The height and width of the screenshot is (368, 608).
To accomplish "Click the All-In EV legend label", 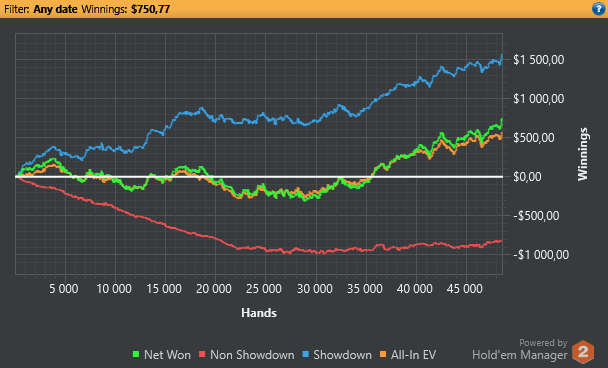I will click(x=413, y=355).
